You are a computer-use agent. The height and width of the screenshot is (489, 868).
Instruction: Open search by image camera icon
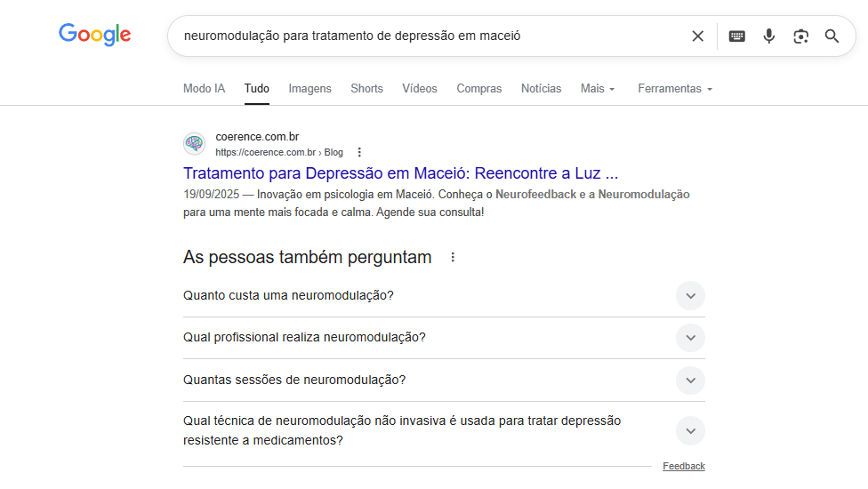800,36
